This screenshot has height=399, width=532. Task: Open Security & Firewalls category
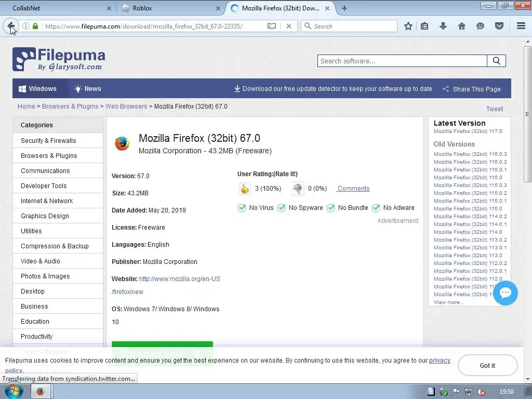click(58, 140)
